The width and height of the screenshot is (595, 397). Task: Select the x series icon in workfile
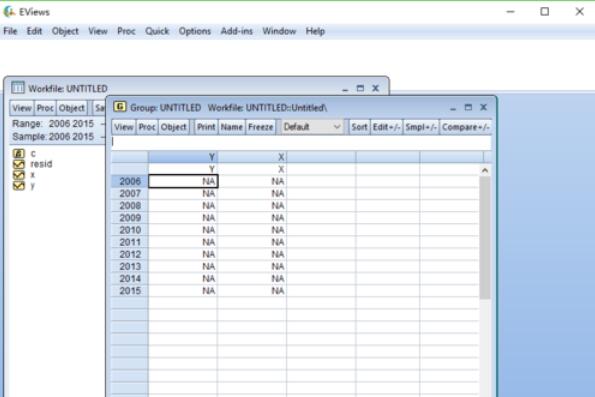click(x=19, y=175)
